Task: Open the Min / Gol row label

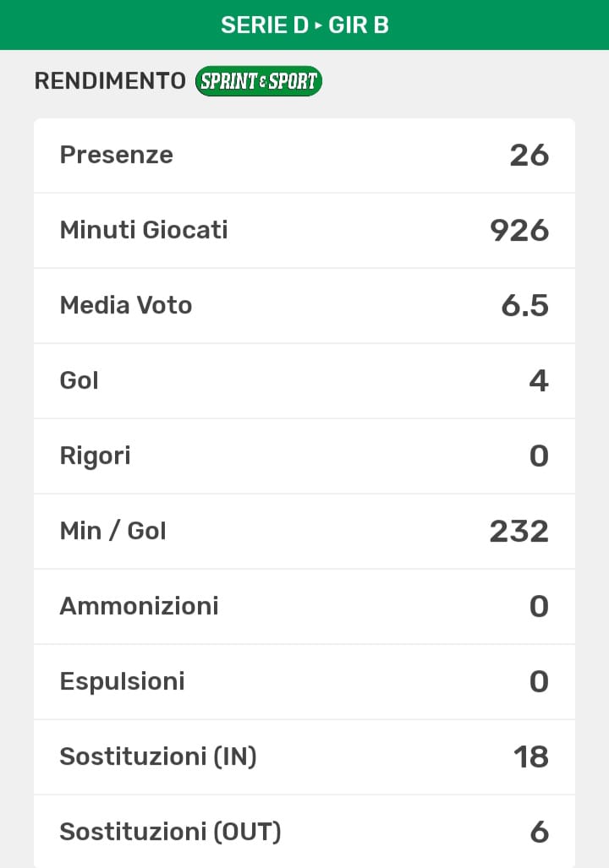Action: pos(113,531)
